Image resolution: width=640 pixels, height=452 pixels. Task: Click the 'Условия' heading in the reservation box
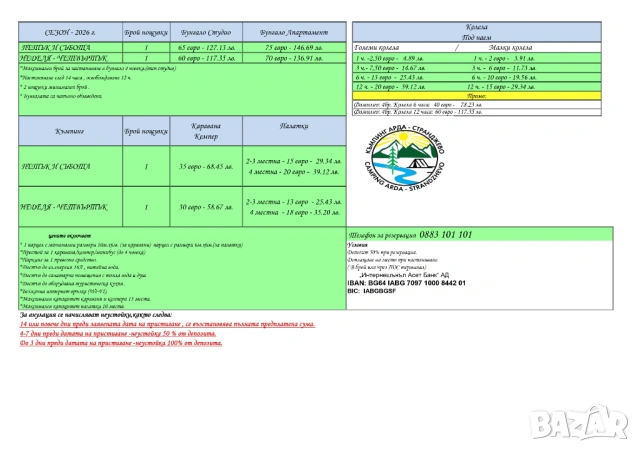tap(358, 245)
